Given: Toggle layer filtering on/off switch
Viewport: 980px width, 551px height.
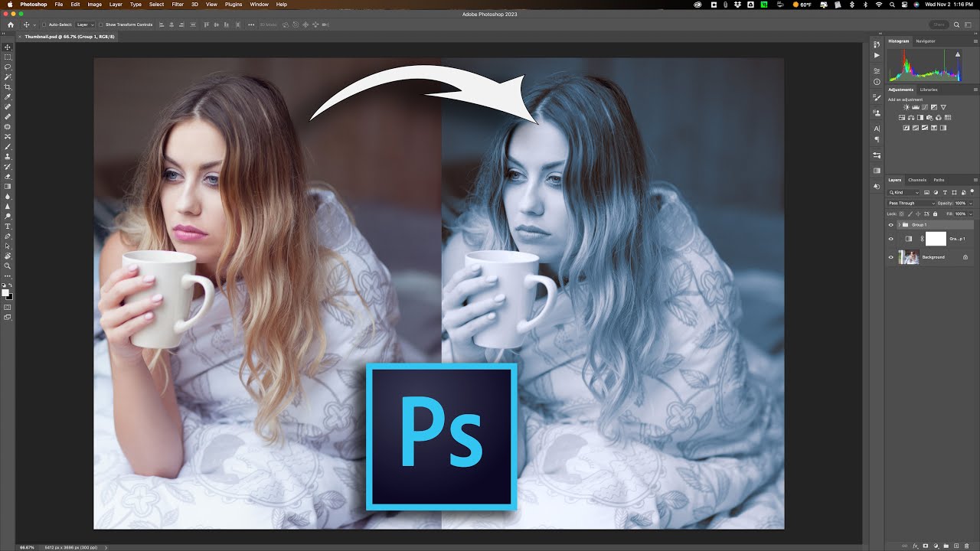Looking at the screenshot, I should (x=972, y=192).
